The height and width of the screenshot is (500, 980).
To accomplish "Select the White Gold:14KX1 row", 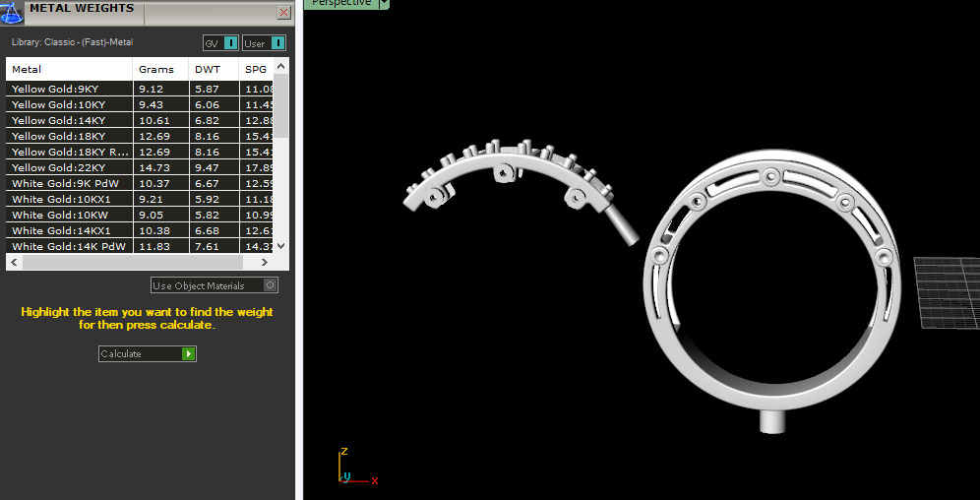I will (140, 230).
